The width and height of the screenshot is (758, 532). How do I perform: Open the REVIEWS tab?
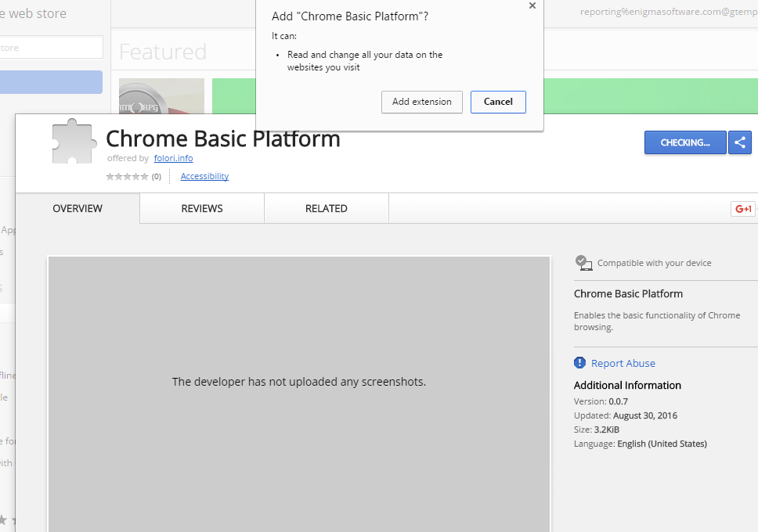click(202, 209)
